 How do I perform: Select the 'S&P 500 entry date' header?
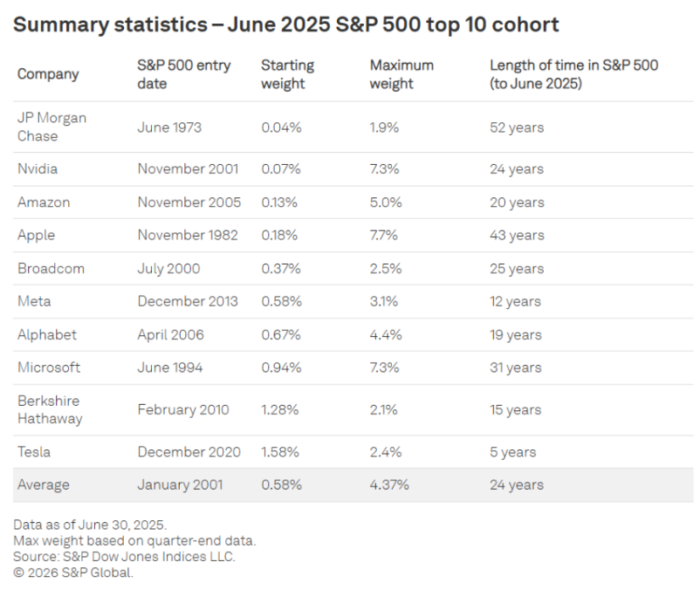point(177,74)
